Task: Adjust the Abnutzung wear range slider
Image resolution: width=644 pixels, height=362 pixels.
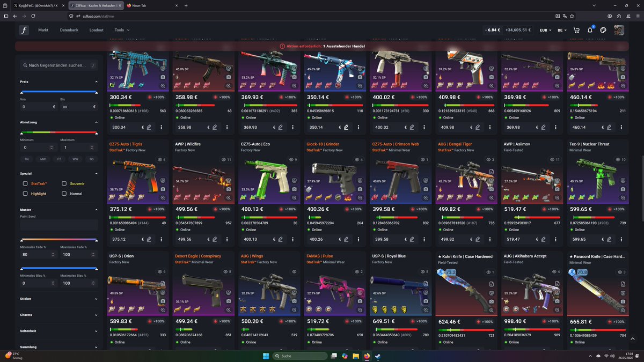Action: 59,133
